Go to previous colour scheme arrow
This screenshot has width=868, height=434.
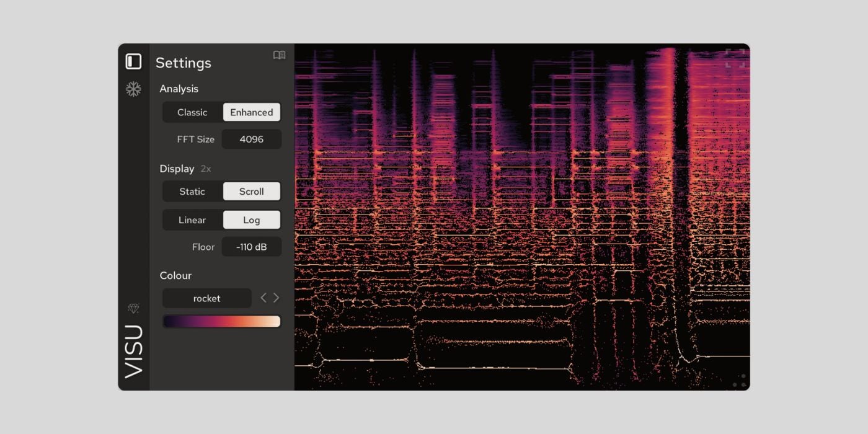[263, 298]
